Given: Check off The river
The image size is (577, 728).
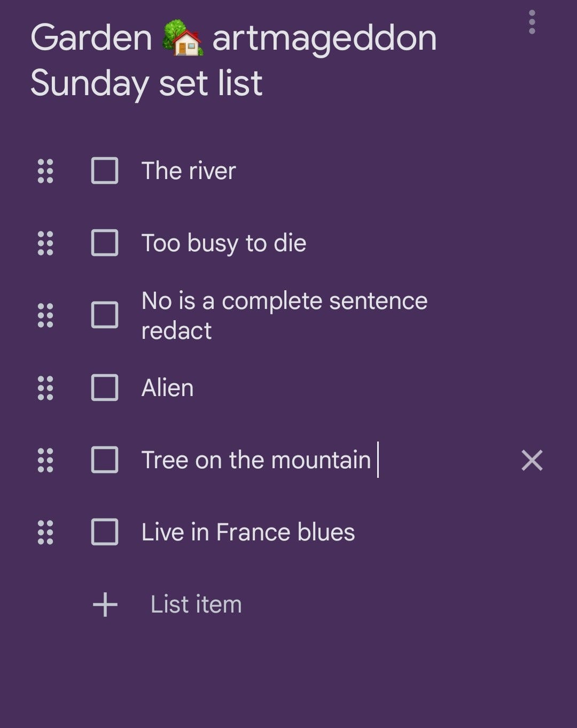Looking at the screenshot, I should (x=105, y=171).
